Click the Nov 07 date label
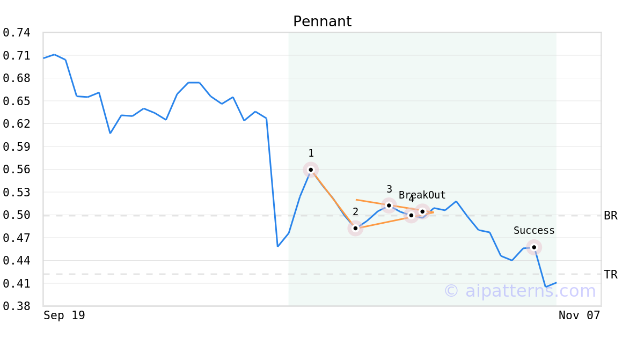This screenshot has width=644, height=338. click(579, 315)
